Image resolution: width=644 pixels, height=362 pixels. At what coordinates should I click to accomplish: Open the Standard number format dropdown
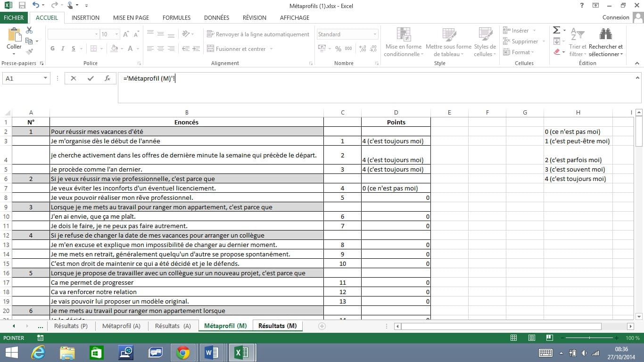[375, 34]
